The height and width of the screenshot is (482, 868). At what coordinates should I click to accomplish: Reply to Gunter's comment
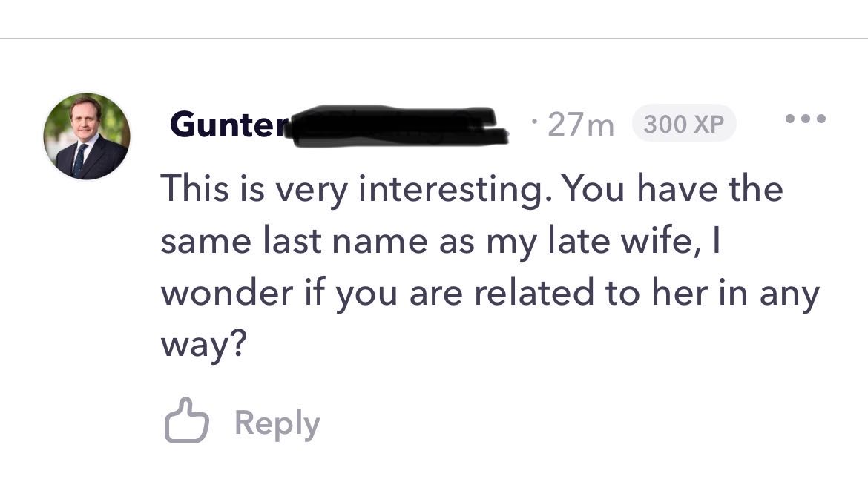coord(277,423)
